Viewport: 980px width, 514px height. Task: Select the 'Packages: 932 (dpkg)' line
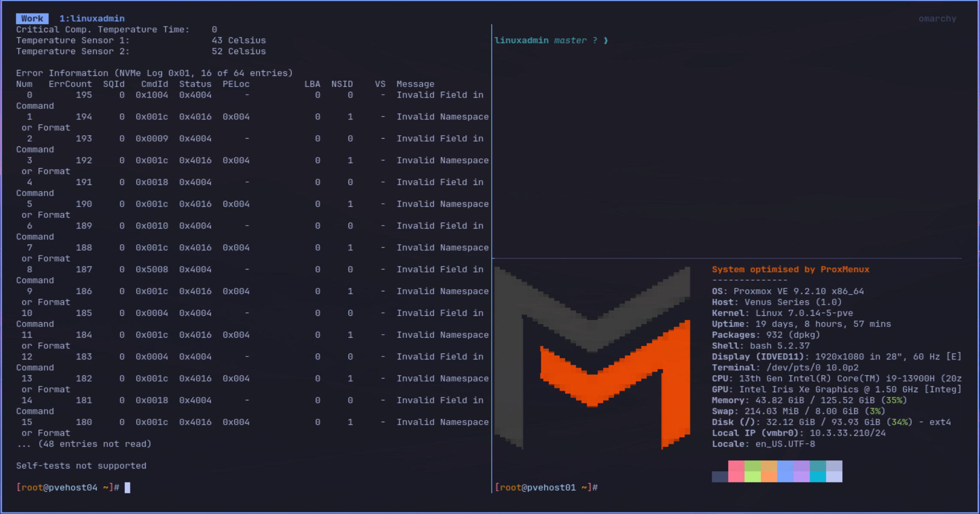pyautogui.click(x=766, y=335)
